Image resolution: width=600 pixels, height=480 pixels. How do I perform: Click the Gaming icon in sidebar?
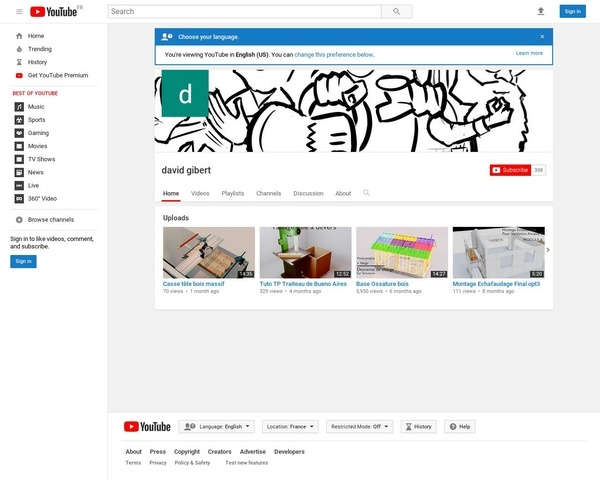coord(19,133)
